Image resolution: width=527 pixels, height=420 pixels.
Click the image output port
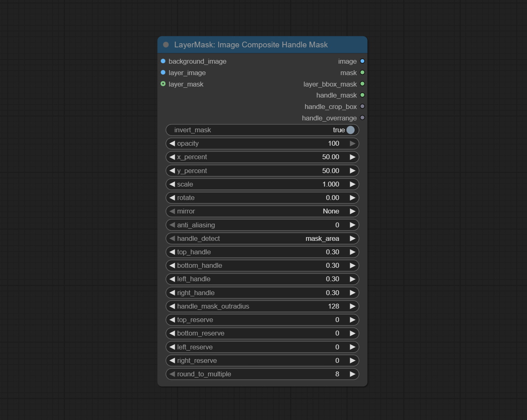point(362,61)
